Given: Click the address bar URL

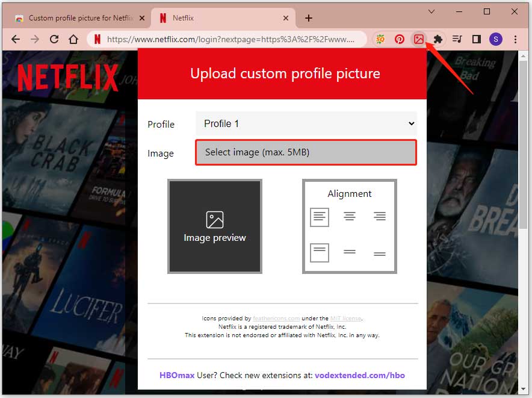Looking at the screenshot, I should 230,39.
